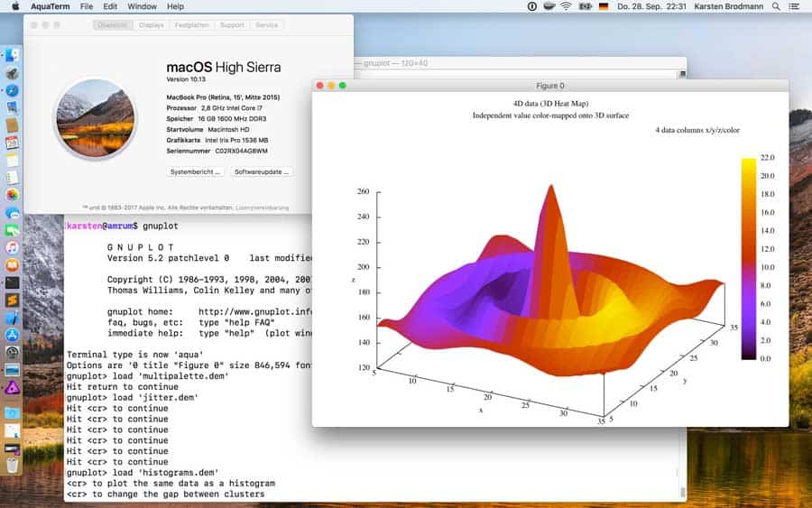812x508 pixels.
Task: Switch to Festplatten tab in About window
Action: 191,25
